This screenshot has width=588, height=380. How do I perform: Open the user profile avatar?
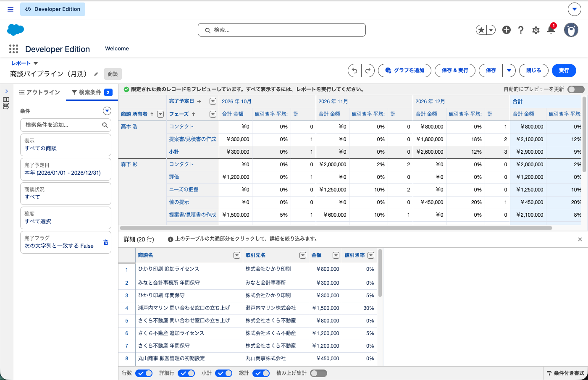tap(571, 30)
